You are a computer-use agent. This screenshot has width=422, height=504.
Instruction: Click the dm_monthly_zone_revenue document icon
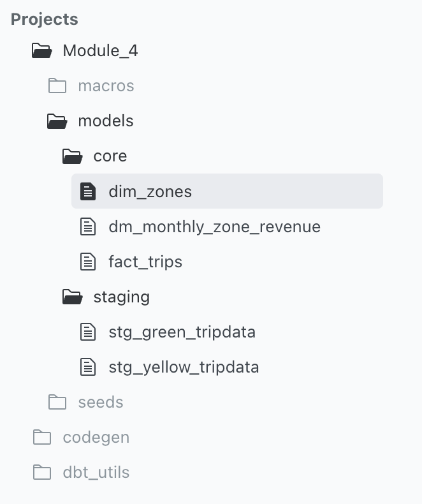pyautogui.click(x=88, y=226)
